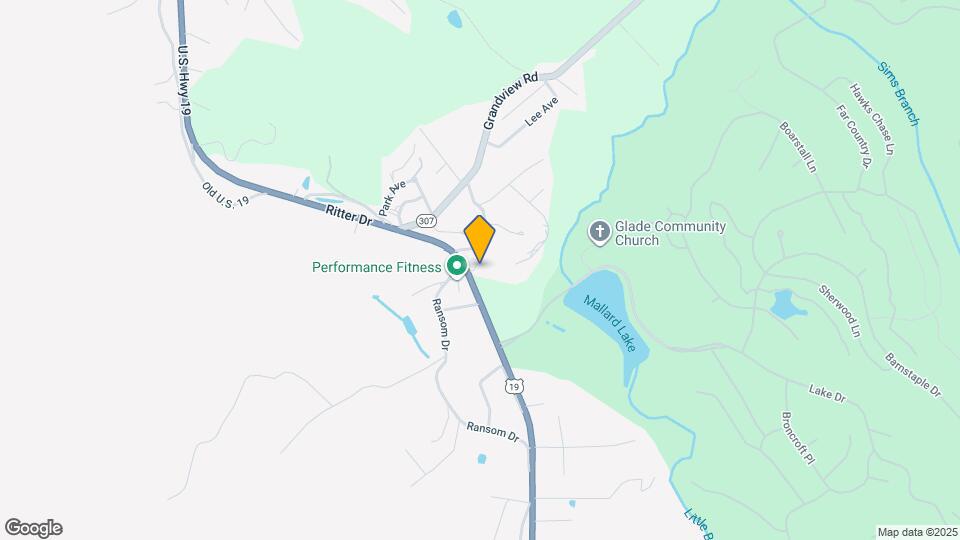
Task: Click the Map data ©2025 attribution
Action: (918, 532)
